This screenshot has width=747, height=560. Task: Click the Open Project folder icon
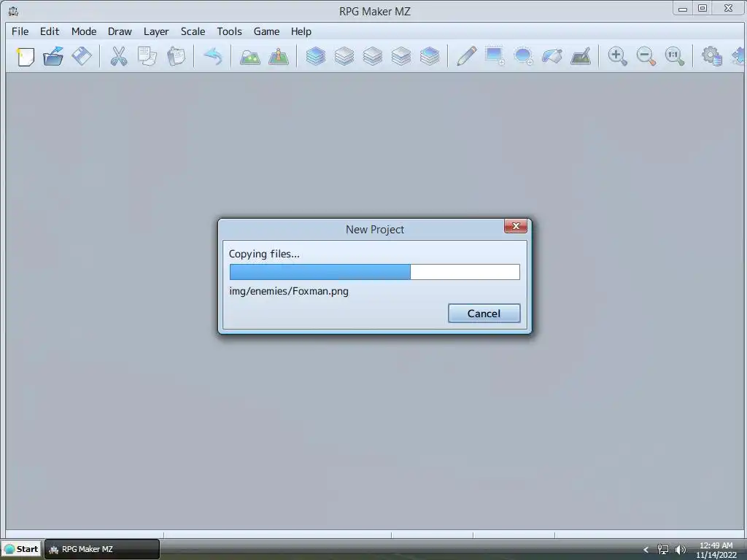click(x=53, y=57)
